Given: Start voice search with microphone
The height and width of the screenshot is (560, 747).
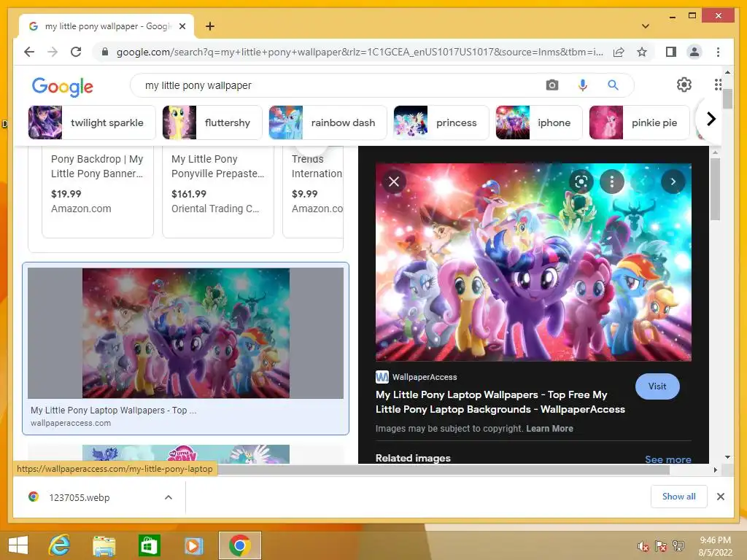Looking at the screenshot, I should click(x=582, y=85).
